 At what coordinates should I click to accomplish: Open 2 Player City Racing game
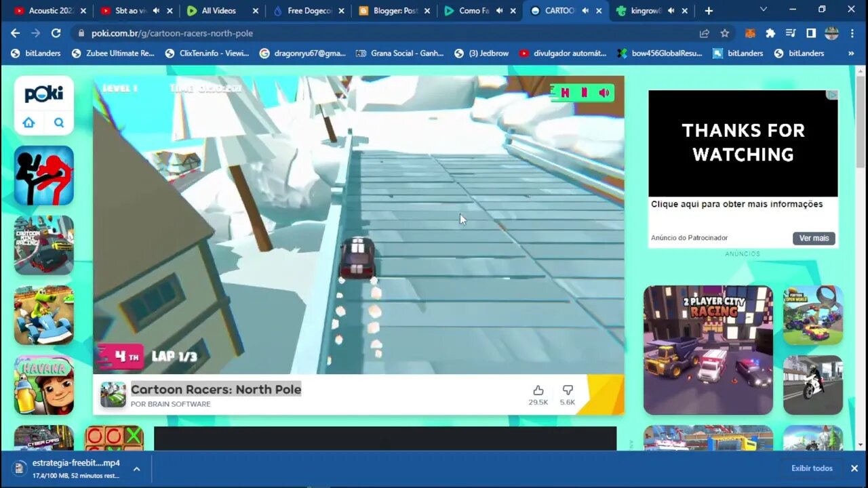tap(708, 350)
